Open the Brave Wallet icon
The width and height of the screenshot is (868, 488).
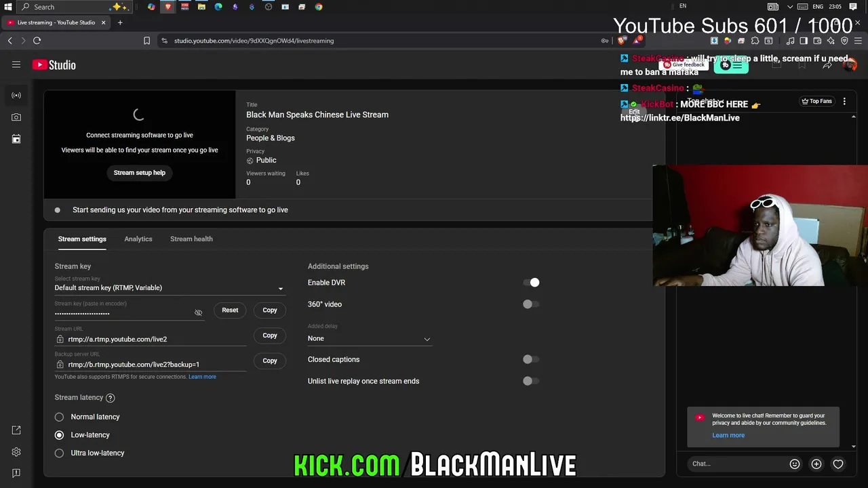(x=817, y=41)
